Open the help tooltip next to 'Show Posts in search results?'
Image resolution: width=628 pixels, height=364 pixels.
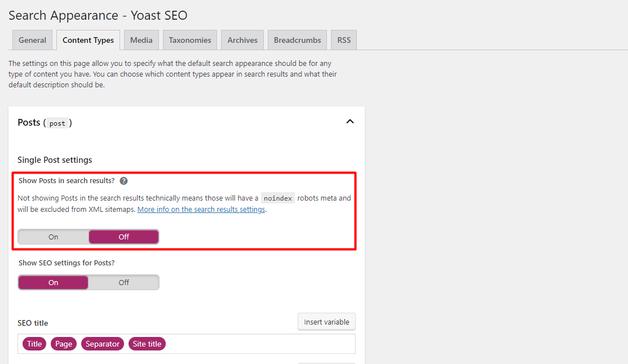pos(123,180)
